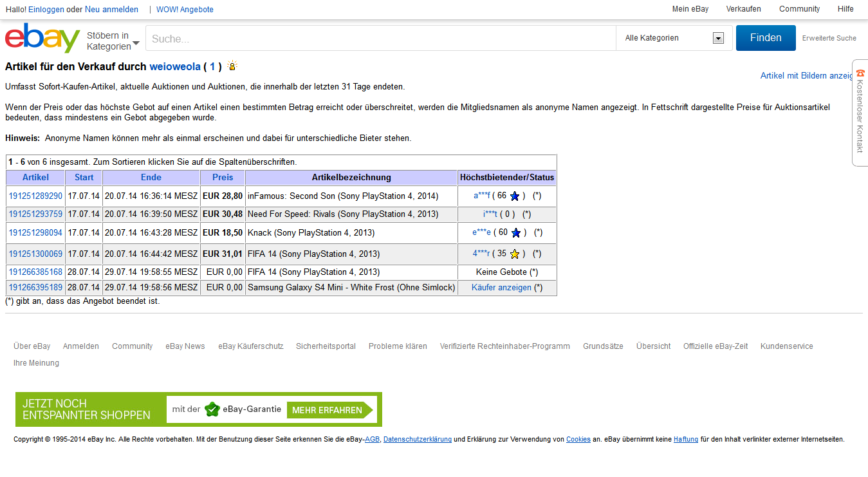
Task: Open seller profile weioweola
Action: (175, 66)
